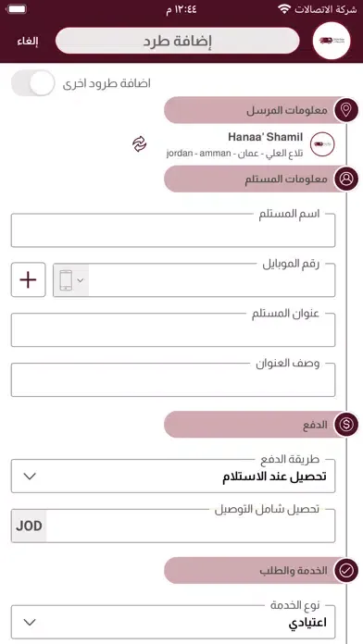The height and width of the screenshot is (644, 363).
Task: Tap the sender avatar next to Hanaa' Shamil
Action: click(322, 144)
